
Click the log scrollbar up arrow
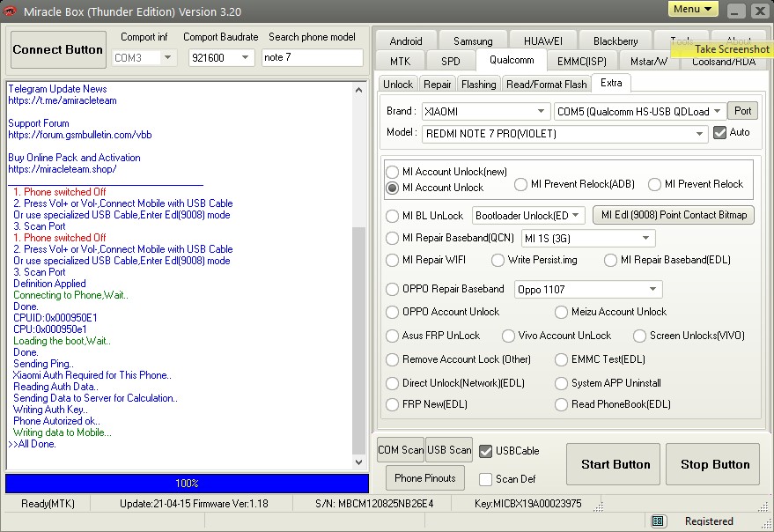(x=359, y=90)
